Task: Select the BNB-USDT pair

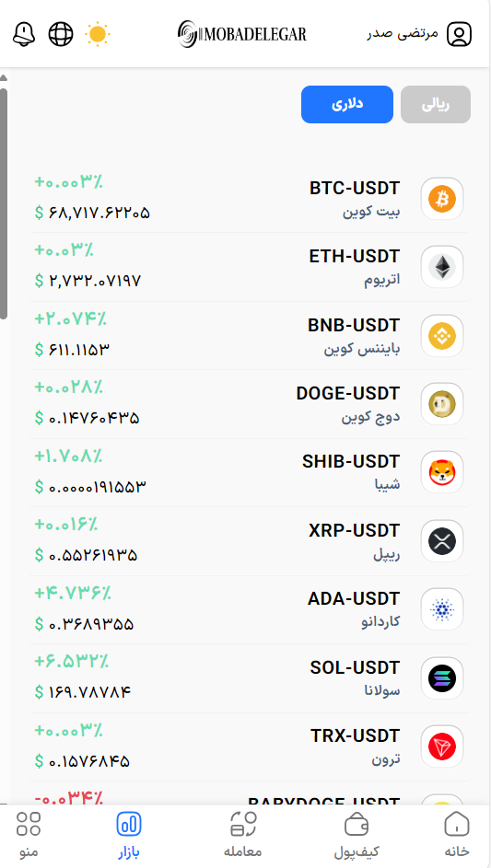Action: (x=249, y=335)
